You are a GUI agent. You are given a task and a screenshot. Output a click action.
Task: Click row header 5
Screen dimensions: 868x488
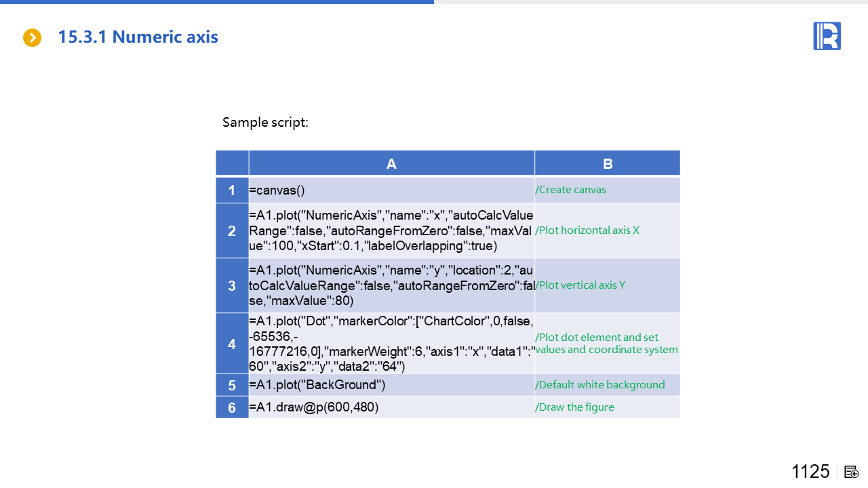(232, 385)
